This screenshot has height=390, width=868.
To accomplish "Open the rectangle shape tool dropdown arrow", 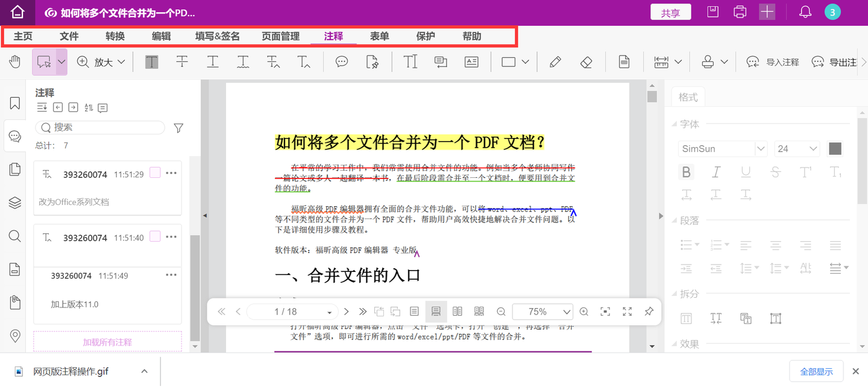I will [526, 61].
